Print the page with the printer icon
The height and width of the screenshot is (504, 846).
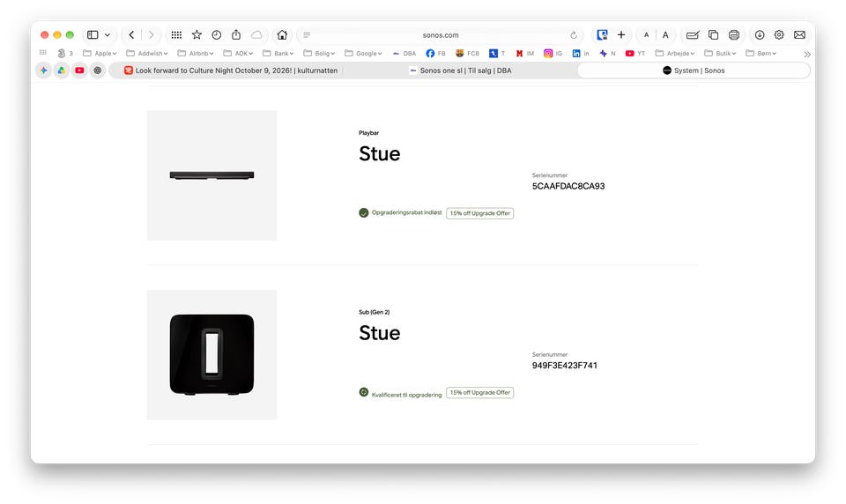[x=734, y=35]
